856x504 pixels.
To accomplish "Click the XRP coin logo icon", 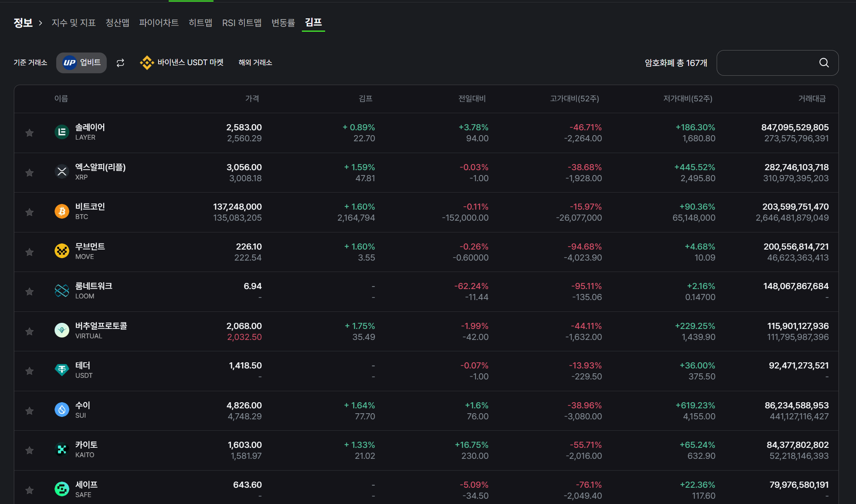I will coord(62,171).
